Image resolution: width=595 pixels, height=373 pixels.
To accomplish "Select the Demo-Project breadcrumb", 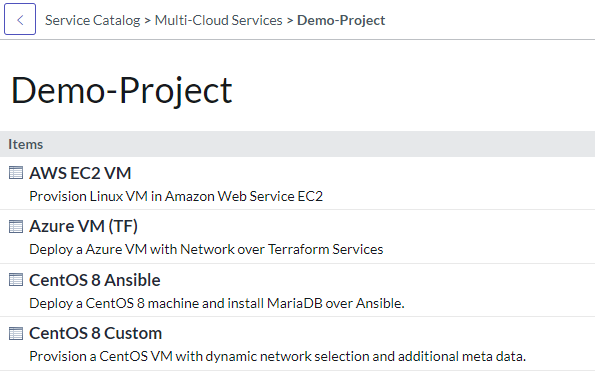I will coord(341,20).
